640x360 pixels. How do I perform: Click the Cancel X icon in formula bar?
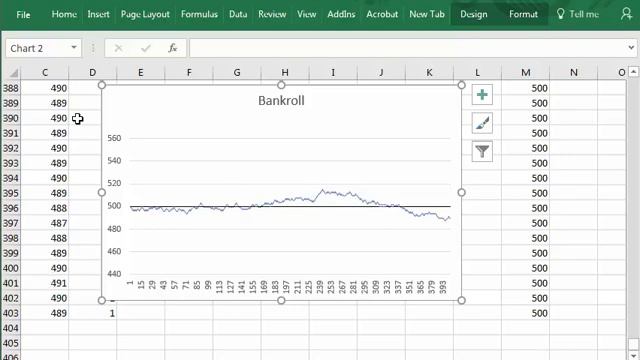pyautogui.click(x=118, y=48)
